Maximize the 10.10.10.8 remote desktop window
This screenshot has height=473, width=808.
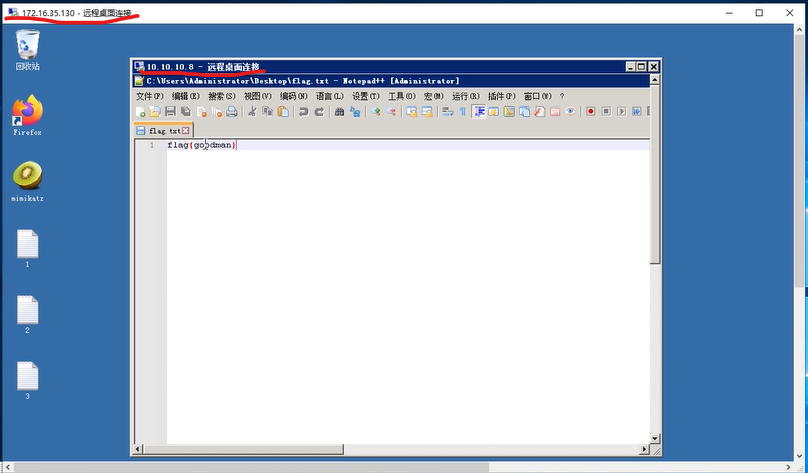(x=642, y=66)
